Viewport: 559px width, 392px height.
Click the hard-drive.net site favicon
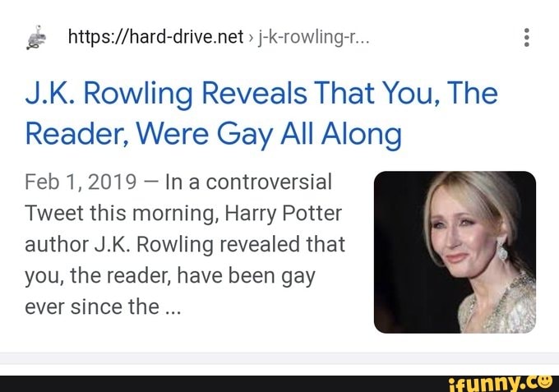click(36, 38)
